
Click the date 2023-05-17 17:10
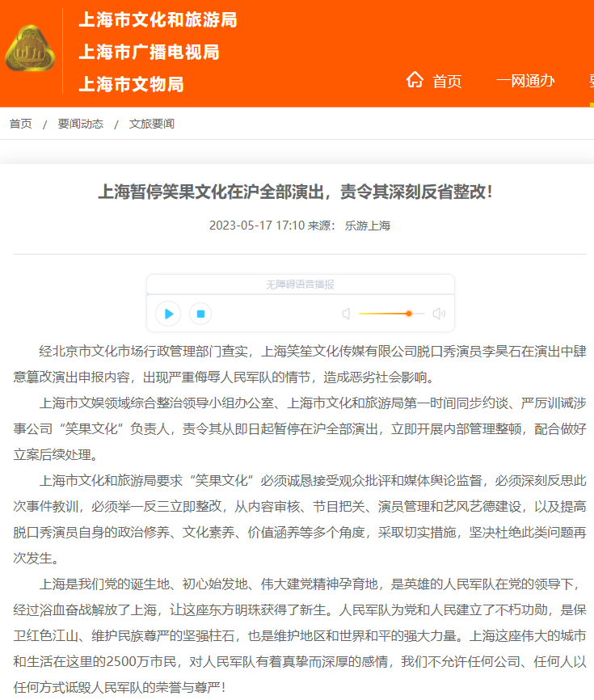coord(257,226)
